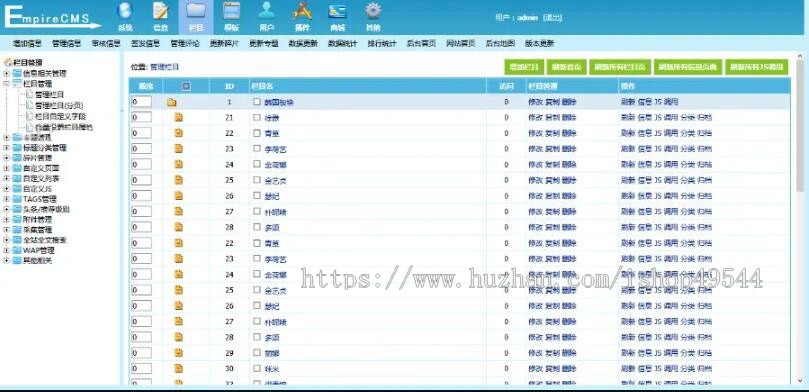Click the root 栏目管理 home icon in sidebar

pos(8,62)
